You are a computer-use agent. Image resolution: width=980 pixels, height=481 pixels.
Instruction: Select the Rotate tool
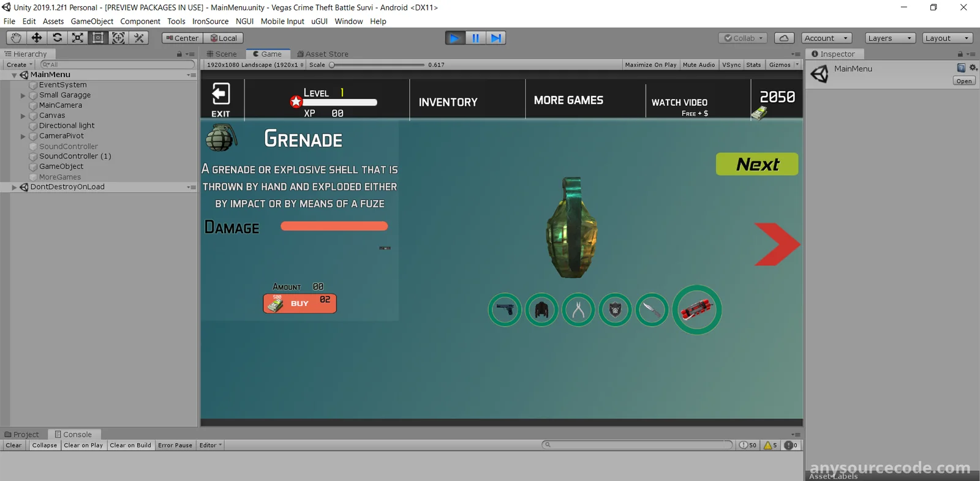57,38
